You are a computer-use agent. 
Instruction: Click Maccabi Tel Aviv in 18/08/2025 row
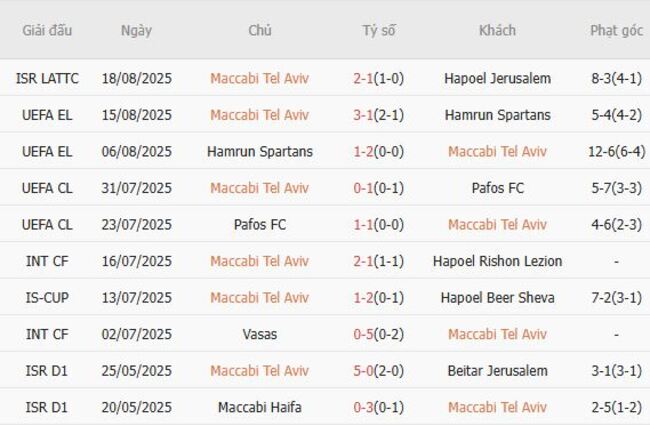(259, 78)
